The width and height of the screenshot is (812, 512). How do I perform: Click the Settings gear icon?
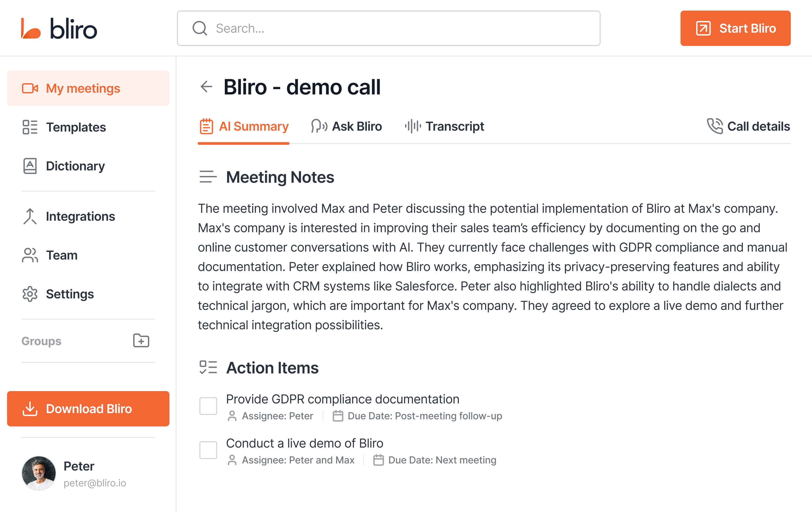tap(30, 294)
